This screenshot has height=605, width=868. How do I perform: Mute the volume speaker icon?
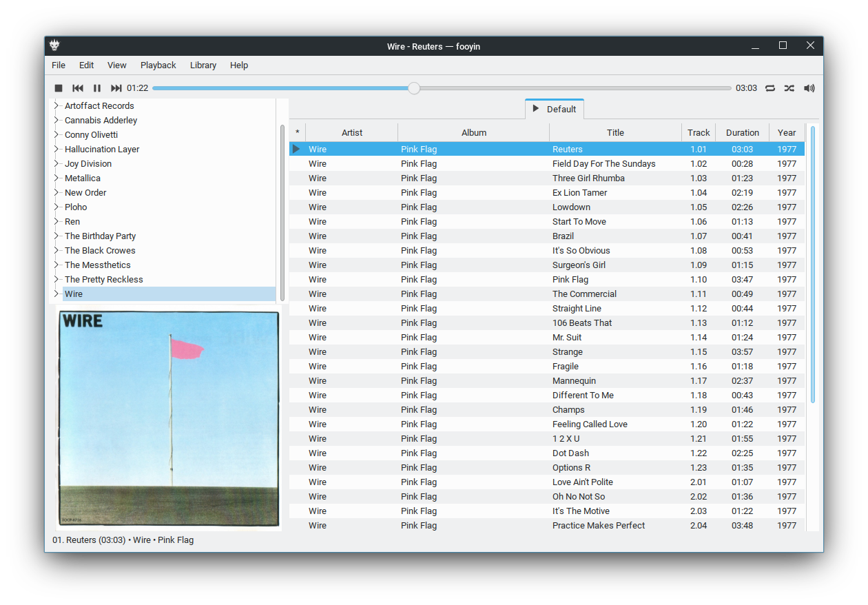pos(809,88)
